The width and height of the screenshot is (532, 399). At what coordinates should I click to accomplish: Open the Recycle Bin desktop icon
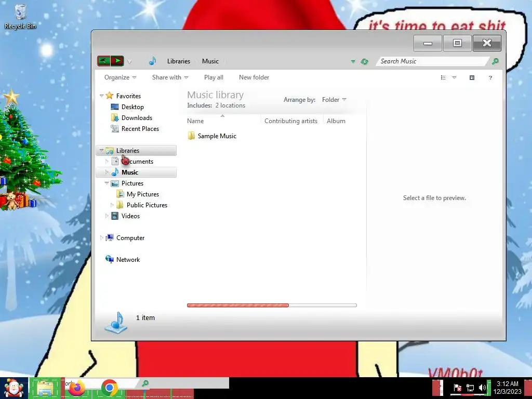(20, 17)
